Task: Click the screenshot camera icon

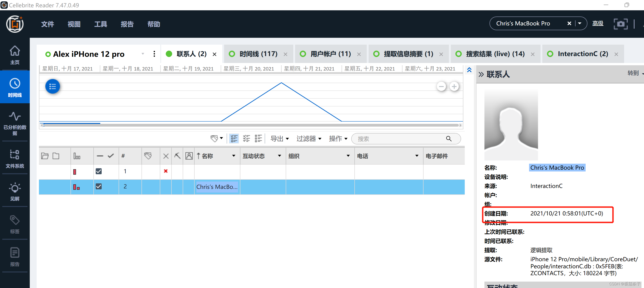Action: pos(620,24)
